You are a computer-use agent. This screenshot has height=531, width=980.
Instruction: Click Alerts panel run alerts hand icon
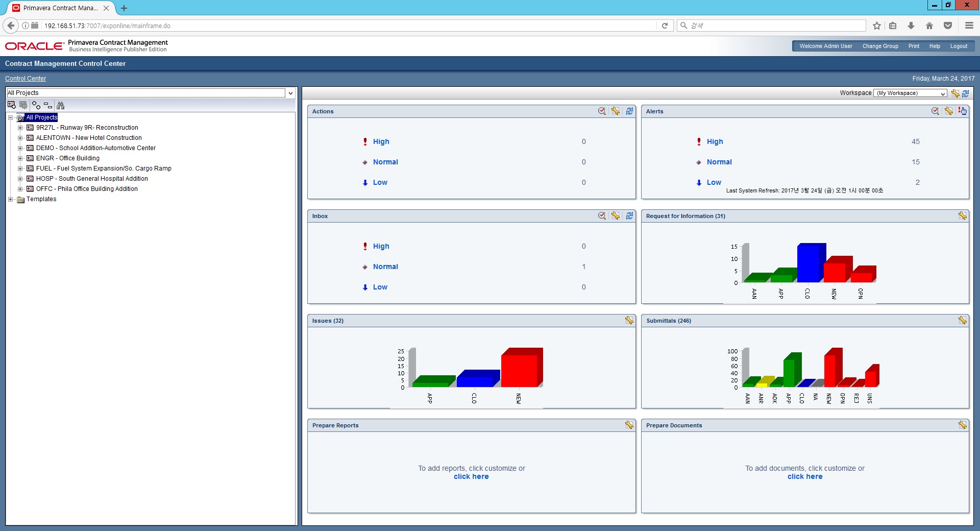click(x=962, y=111)
